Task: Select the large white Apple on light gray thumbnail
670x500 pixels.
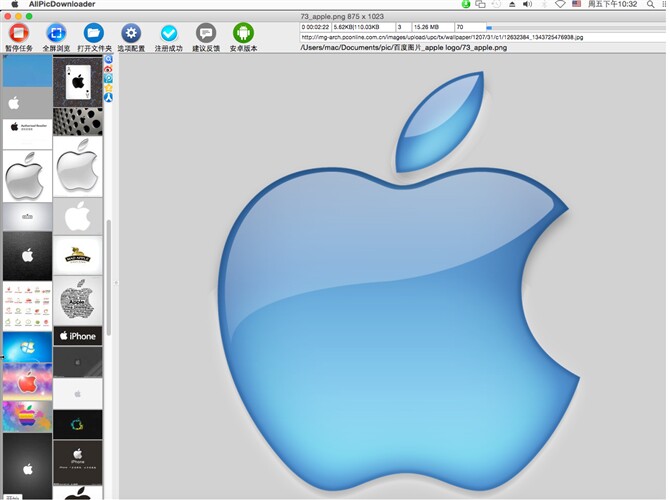Action: 78,217
